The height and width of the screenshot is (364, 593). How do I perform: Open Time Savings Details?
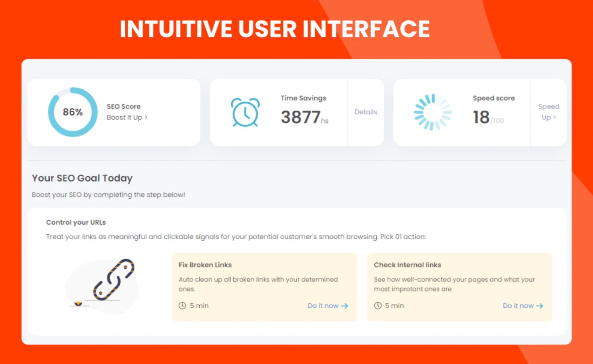pyautogui.click(x=366, y=112)
